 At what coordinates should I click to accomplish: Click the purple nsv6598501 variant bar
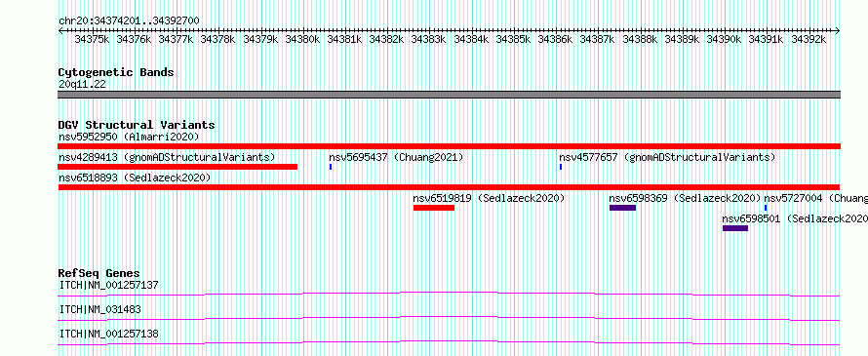735,228
